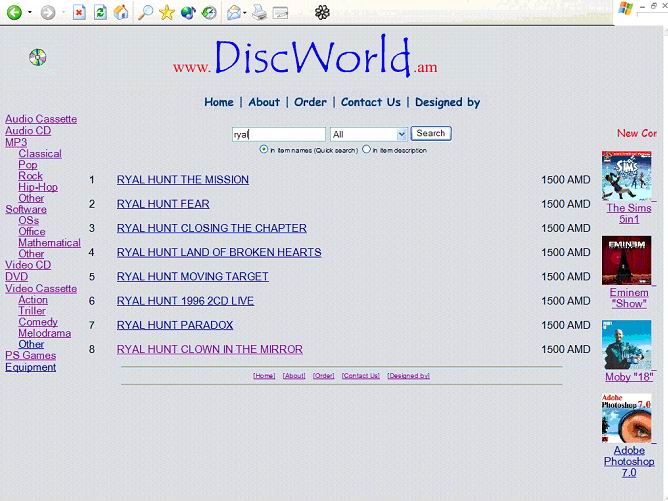Open the MP3 category link
The height and width of the screenshot is (501, 668).
point(16,142)
